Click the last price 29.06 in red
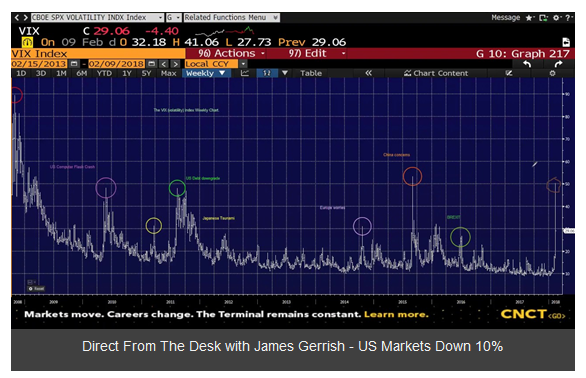 click(x=111, y=31)
